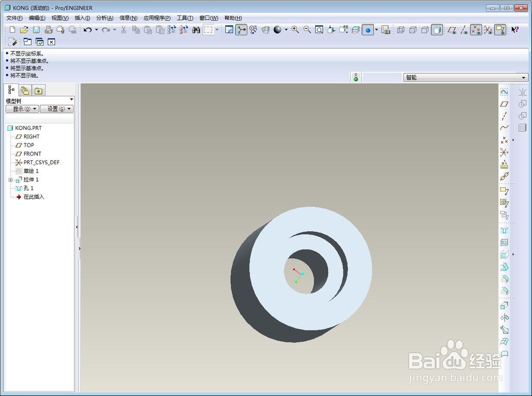532x396 pixels.
Task: Open the Layers icon
Action: 355,30
